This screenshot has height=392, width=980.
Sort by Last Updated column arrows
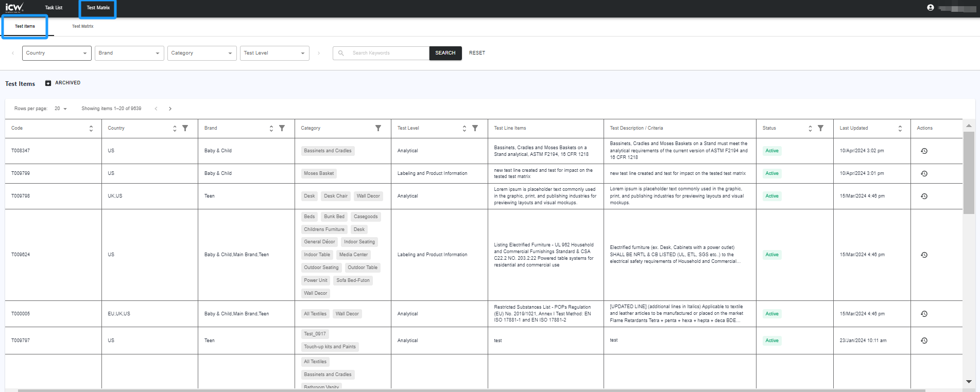tap(900, 128)
